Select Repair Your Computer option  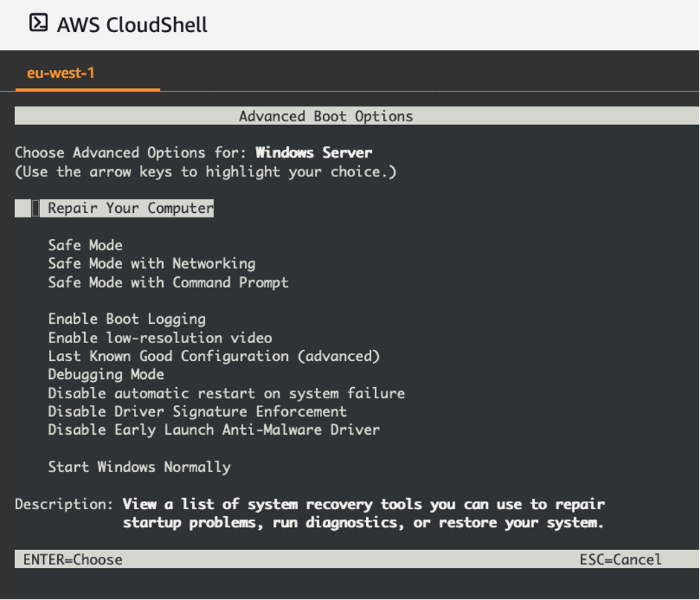tap(129, 208)
